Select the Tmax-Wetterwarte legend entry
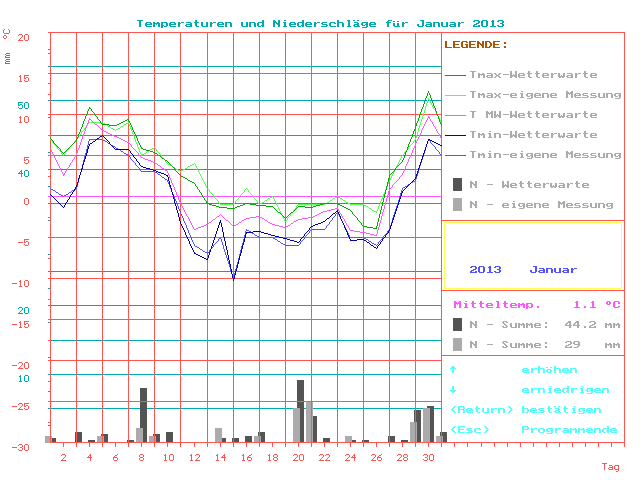 click(533, 75)
